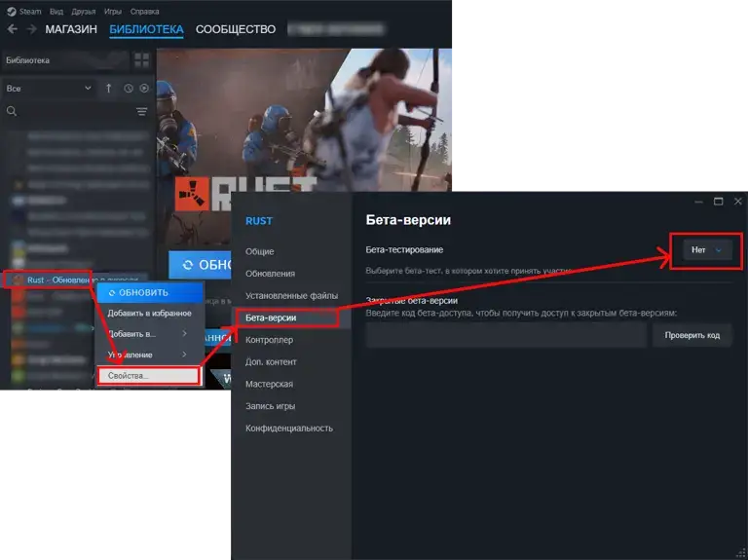Viewport: 748px width, 560px height.
Task: Click the forward navigation arrow
Action: 31,29
